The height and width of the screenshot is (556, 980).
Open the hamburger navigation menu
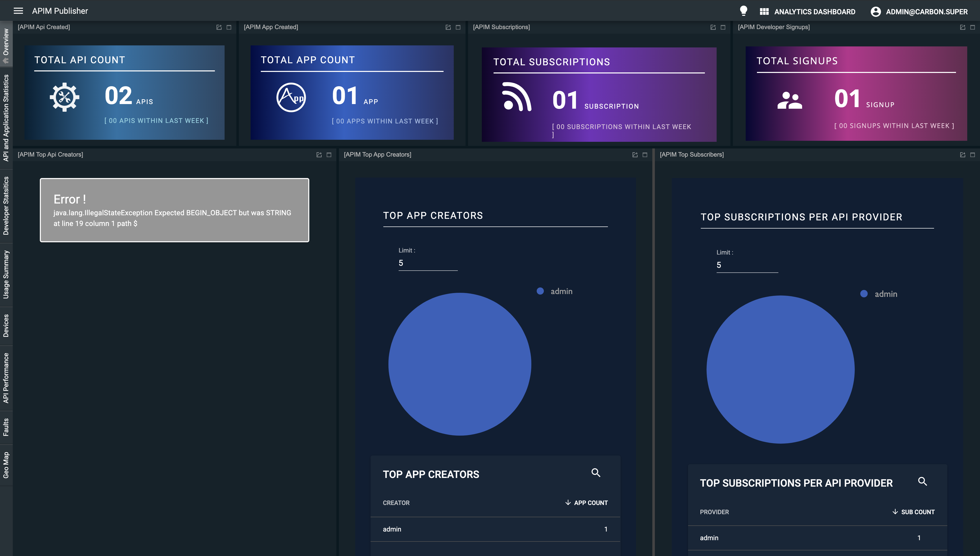[x=19, y=11]
